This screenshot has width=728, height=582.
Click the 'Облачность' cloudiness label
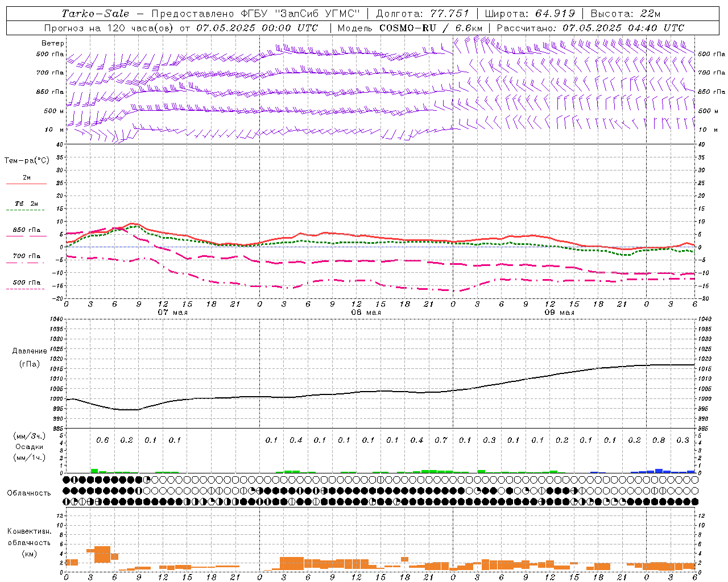[29, 493]
